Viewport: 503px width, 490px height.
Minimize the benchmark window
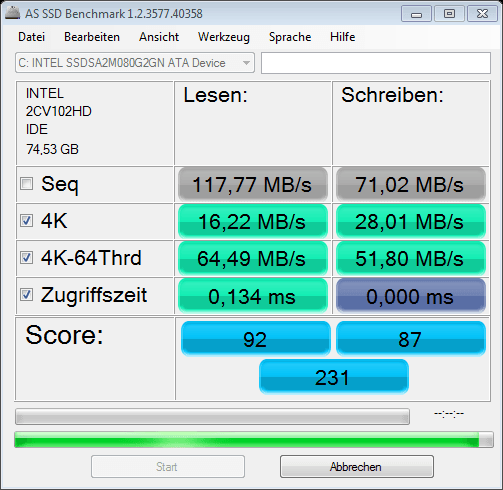coord(416,14)
